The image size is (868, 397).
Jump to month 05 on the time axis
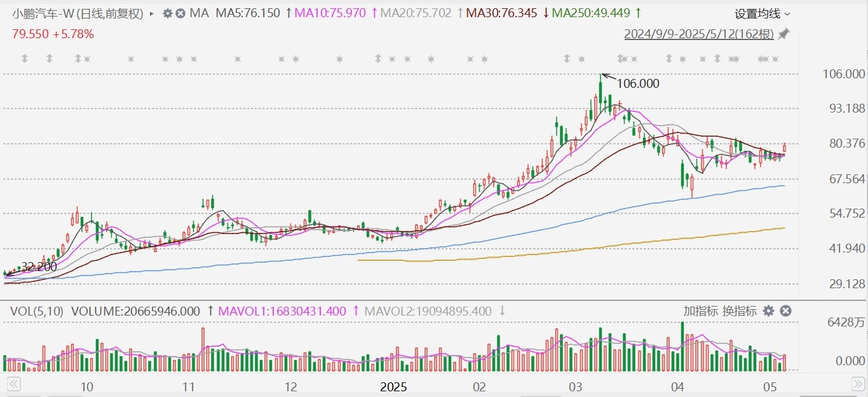pyautogui.click(x=770, y=387)
